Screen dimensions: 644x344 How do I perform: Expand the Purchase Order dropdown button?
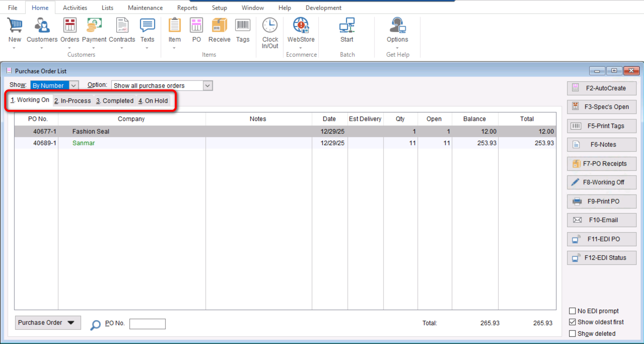[48, 323]
